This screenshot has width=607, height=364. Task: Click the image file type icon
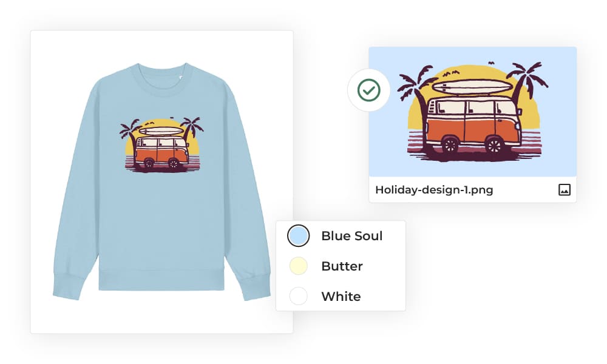[565, 189]
